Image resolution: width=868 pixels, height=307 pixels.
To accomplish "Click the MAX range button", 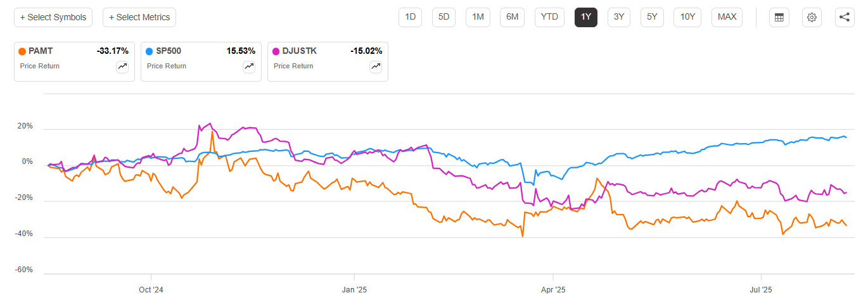I will [727, 17].
